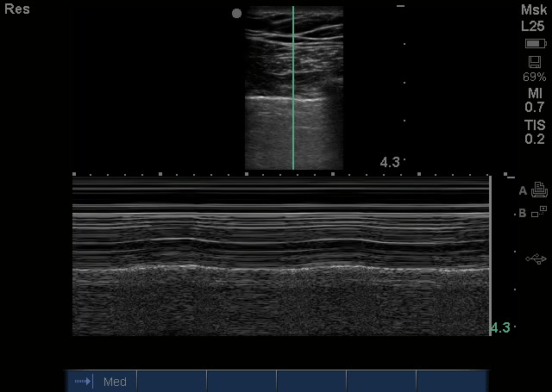Viewport: 552px width, 392px height.
Task: Click the bright pleural line in M-mode
Action: (x=280, y=271)
